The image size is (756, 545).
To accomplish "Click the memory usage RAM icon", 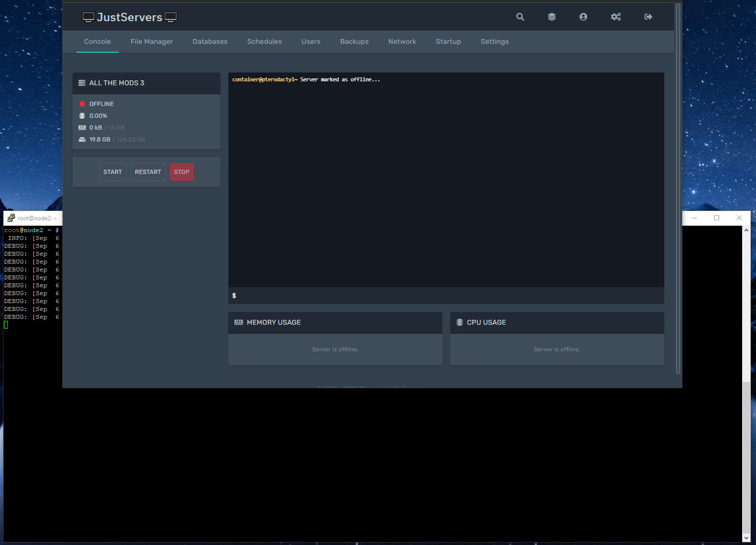I will pyautogui.click(x=238, y=322).
